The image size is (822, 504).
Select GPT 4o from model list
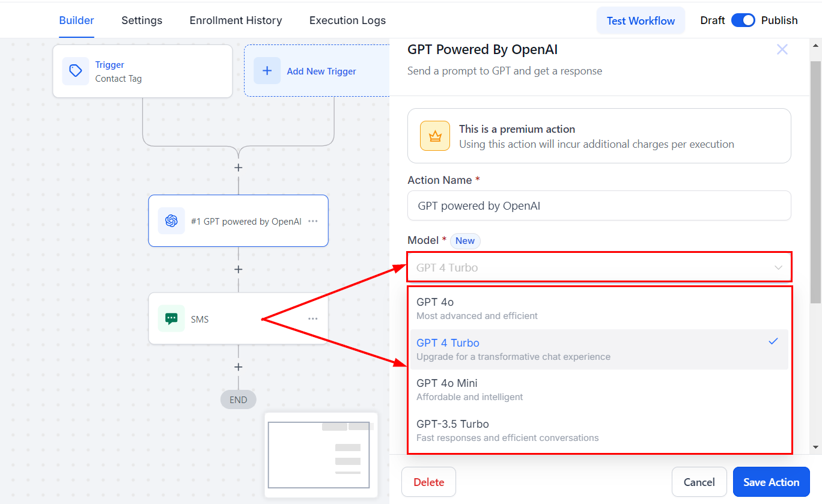(598, 308)
